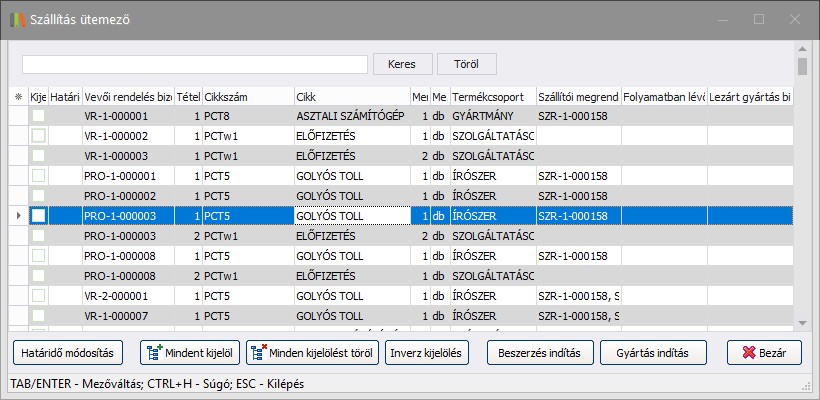Screen dimensions: 820x400
Task: Click the Vevői rendelés column header
Action: click(x=129, y=97)
